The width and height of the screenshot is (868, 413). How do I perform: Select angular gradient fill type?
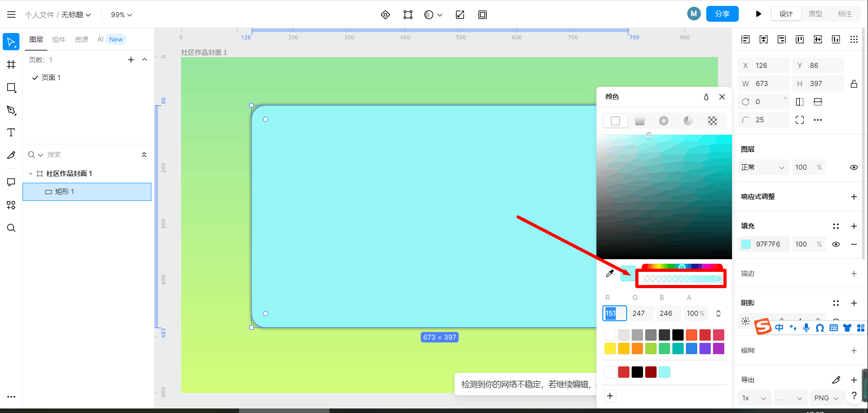[688, 121]
